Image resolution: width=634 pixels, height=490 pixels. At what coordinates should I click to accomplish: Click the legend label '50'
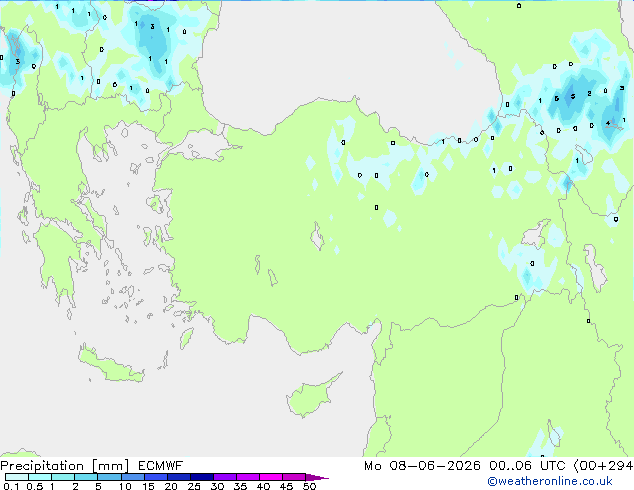pos(309,486)
